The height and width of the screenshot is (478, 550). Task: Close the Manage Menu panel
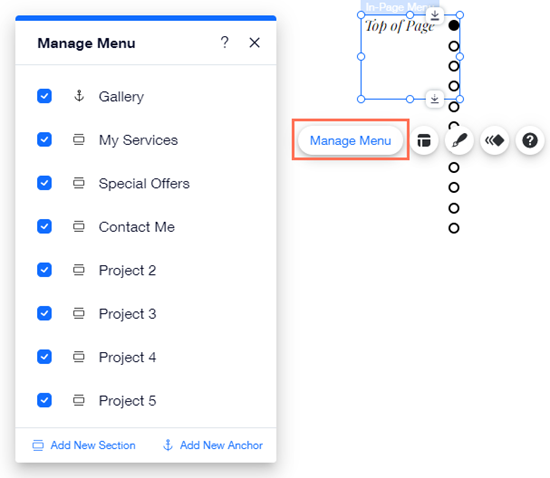[x=254, y=43]
